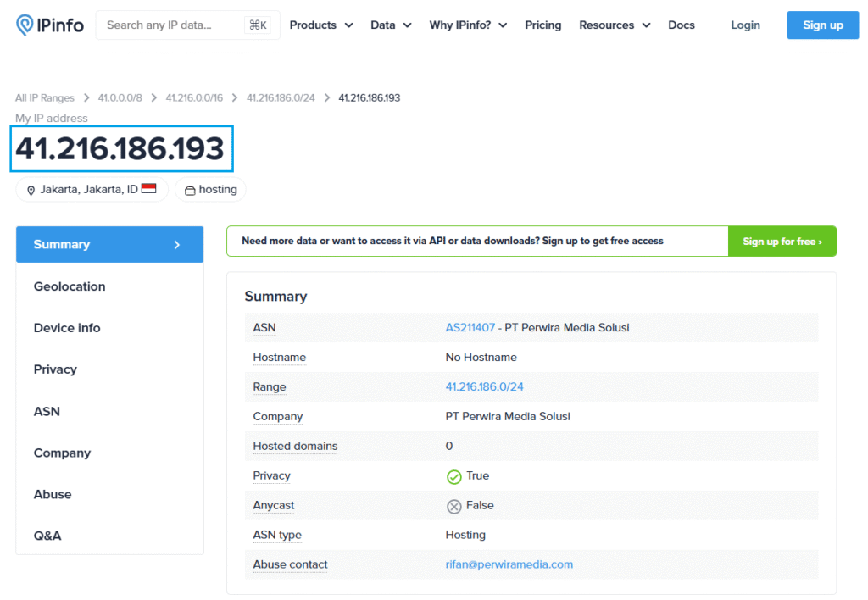Click the location pin icon beside Jakarta

(x=31, y=191)
